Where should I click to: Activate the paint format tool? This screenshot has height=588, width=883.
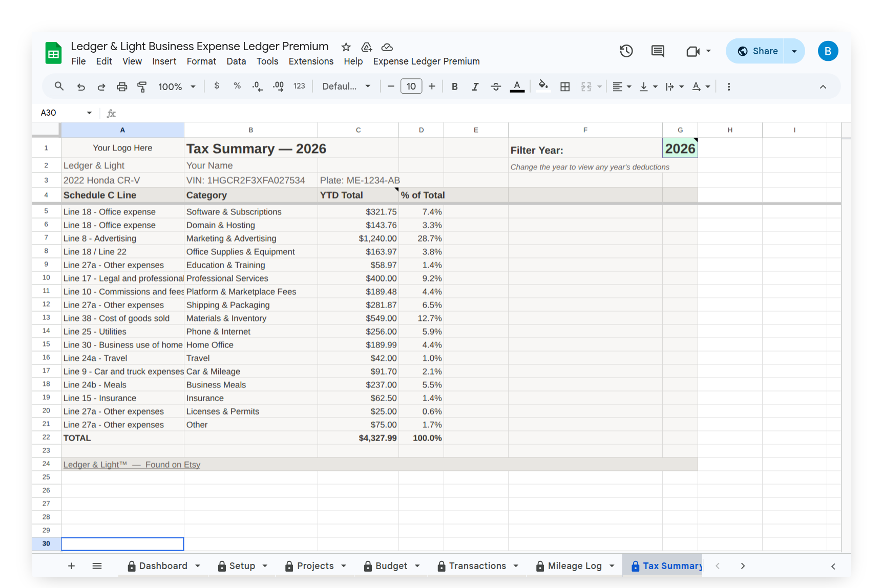(142, 86)
